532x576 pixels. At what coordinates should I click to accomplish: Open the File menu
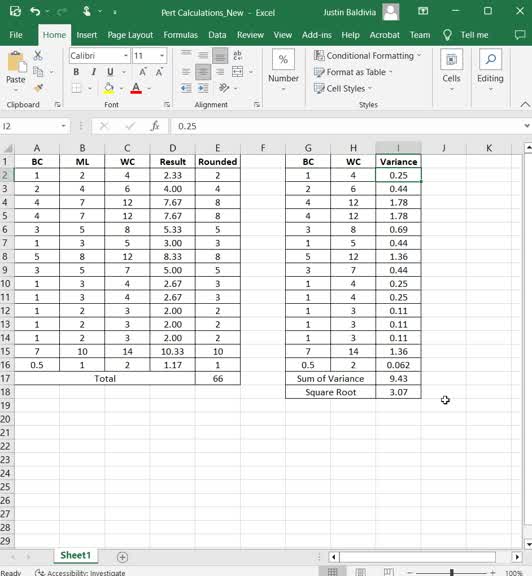pos(16,35)
